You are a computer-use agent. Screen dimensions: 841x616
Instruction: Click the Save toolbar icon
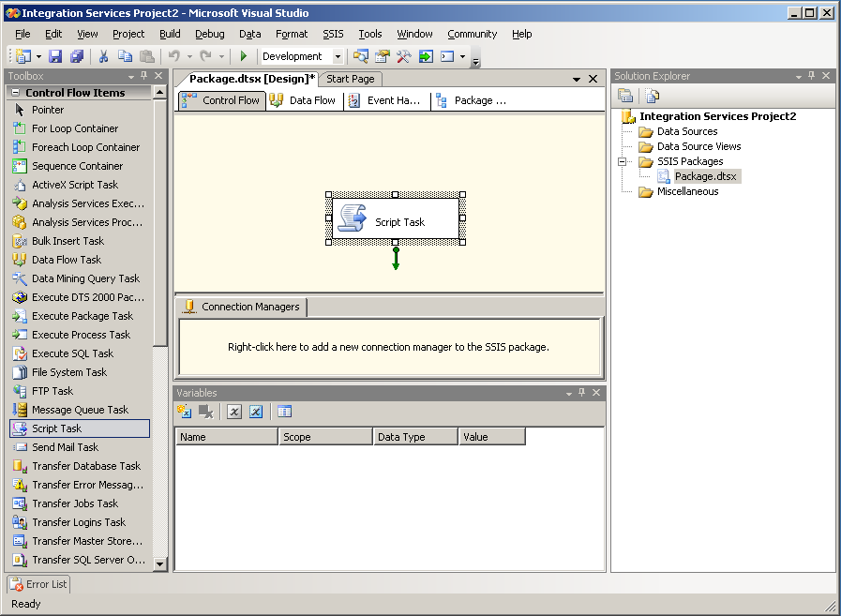(55, 56)
